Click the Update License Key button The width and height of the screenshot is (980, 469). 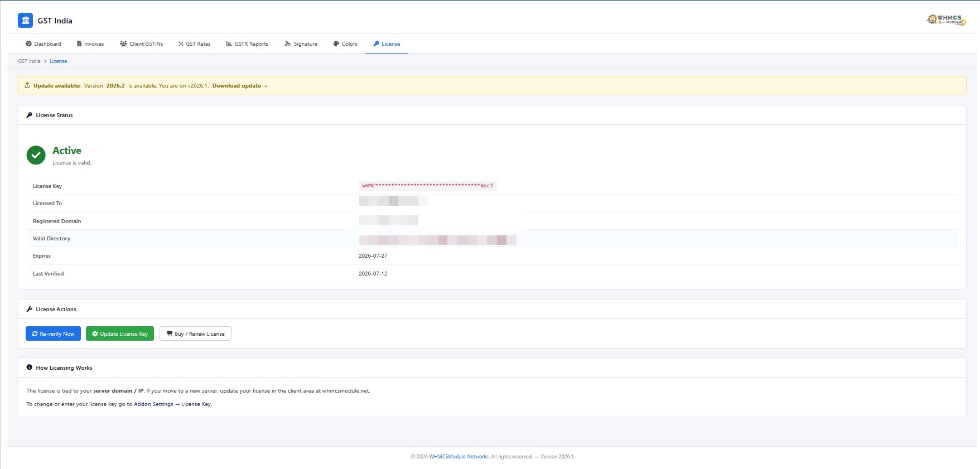point(120,333)
